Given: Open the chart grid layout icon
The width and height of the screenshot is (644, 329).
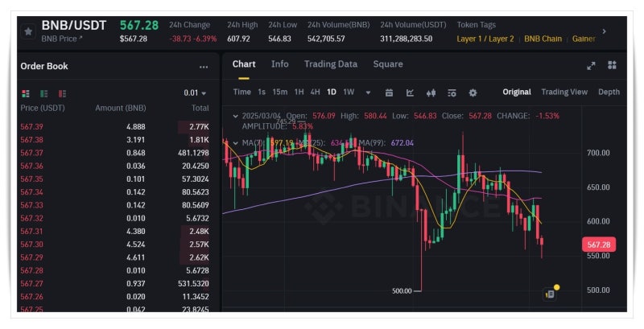Looking at the screenshot, I should point(612,65).
